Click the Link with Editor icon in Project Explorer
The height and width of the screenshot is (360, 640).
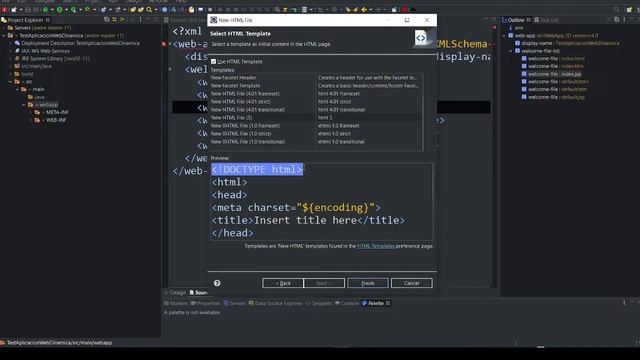click(115, 20)
